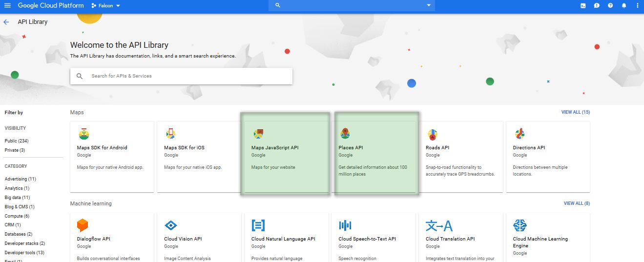Click the Search for APIs & Services field
The width and height of the screenshot is (644, 262).
[x=181, y=76]
